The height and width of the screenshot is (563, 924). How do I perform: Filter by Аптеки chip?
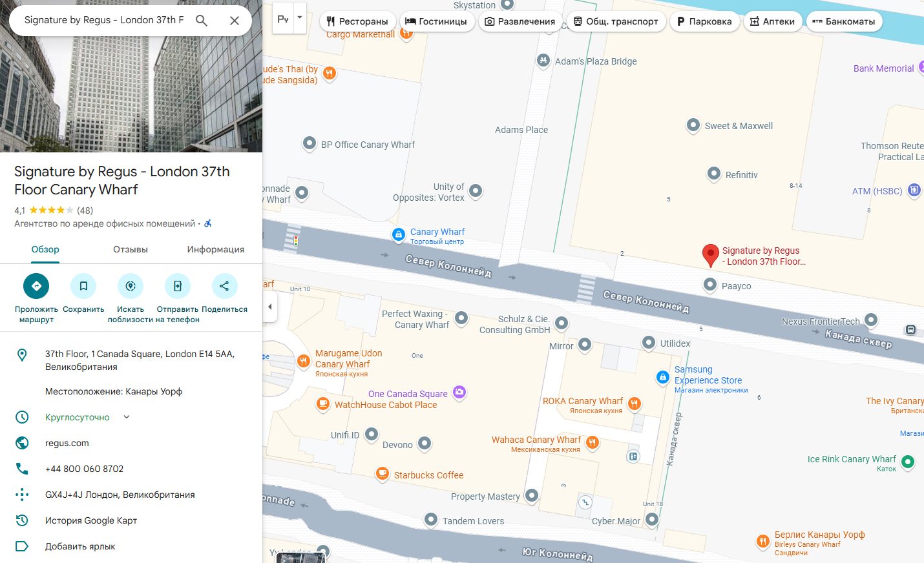(773, 21)
